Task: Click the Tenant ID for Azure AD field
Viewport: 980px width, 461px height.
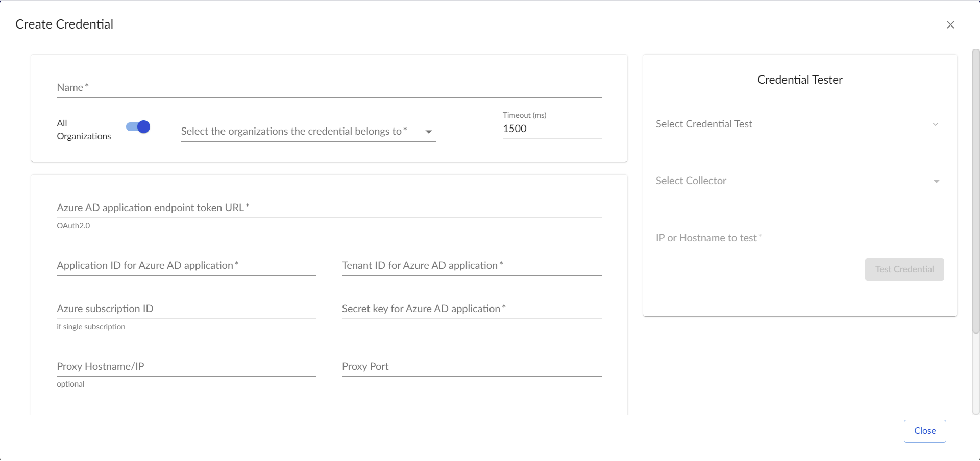Action: (471, 266)
